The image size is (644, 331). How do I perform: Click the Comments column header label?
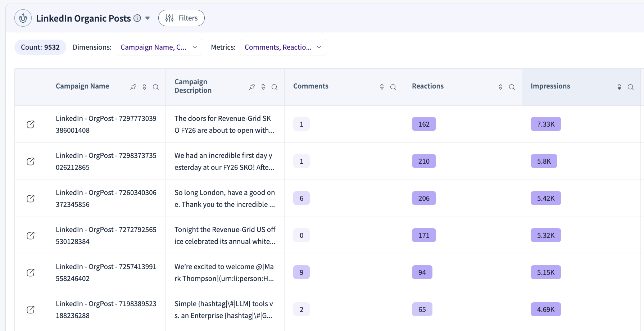pyautogui.click(x=311, y=86)
